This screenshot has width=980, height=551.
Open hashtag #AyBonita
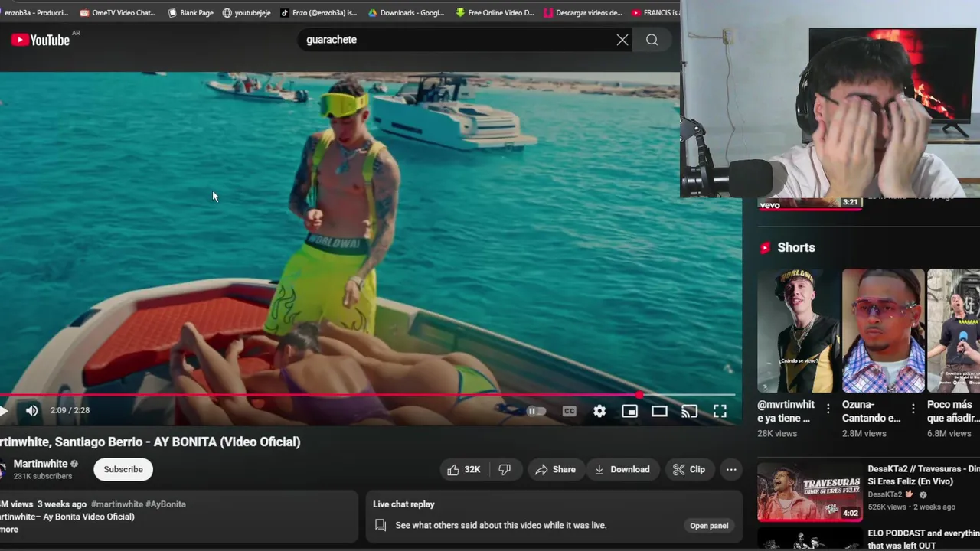pos(166,504)
